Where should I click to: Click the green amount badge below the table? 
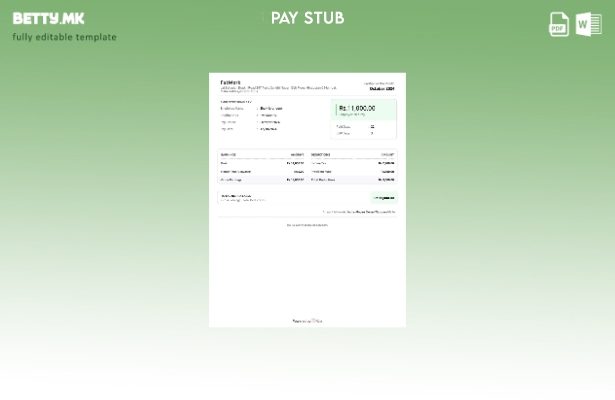[x=384, y=198]
